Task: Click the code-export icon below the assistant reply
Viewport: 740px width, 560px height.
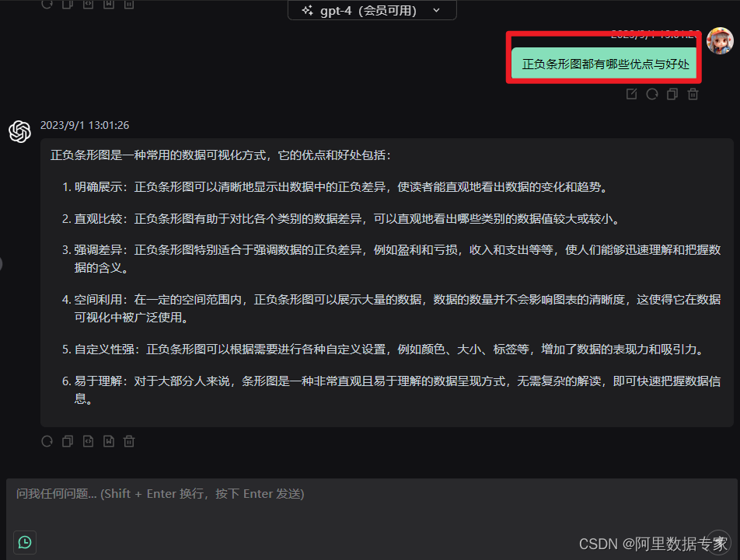Action: (88, 441)
